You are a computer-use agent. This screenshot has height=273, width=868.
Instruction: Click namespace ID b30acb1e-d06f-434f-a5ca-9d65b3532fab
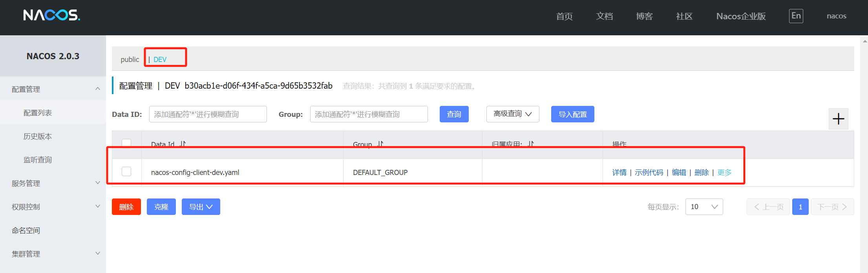tap(258, 86)
